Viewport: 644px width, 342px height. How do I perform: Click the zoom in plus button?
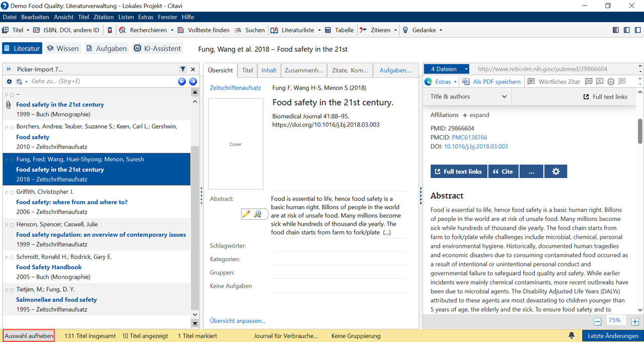635,322
